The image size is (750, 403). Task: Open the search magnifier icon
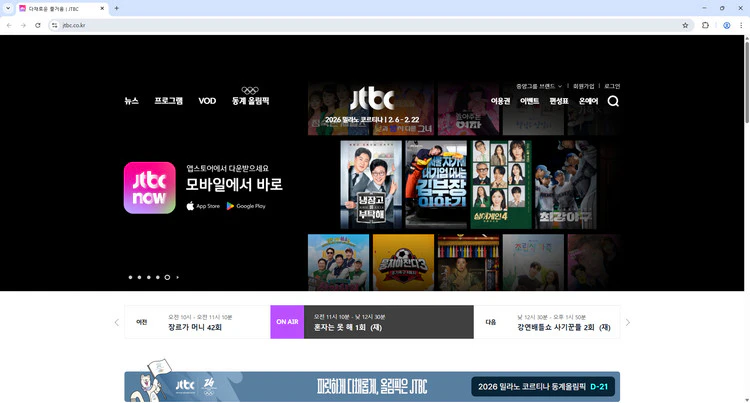(613, 101)
